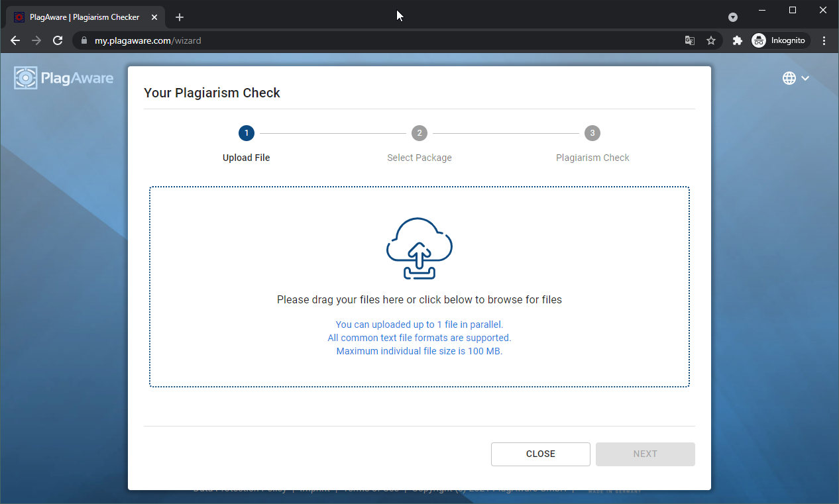
Task: Click the 'Your Plagiarism Check' heading
Action: (x=212, y=93)
